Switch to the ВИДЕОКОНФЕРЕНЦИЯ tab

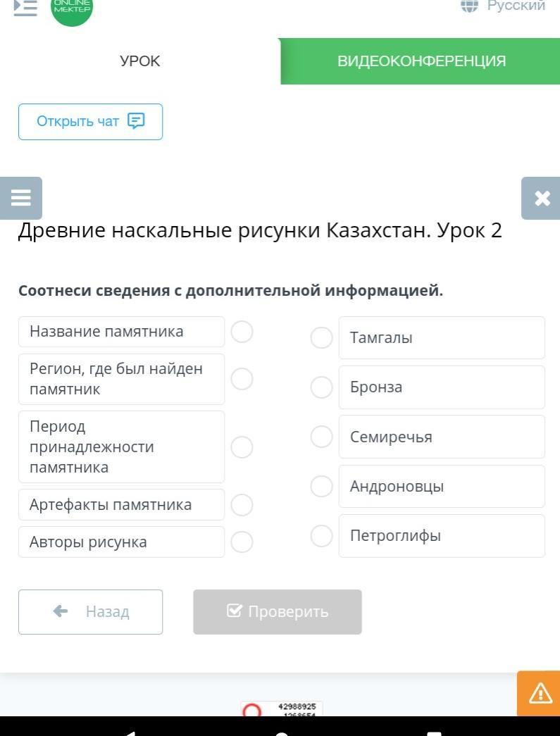421,61
